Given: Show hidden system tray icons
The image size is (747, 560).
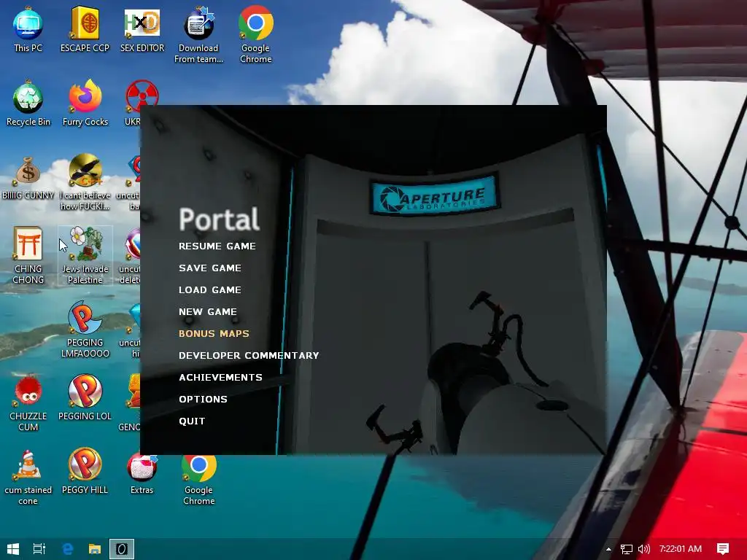Looking at the screenshot, I should click(608, 549).
